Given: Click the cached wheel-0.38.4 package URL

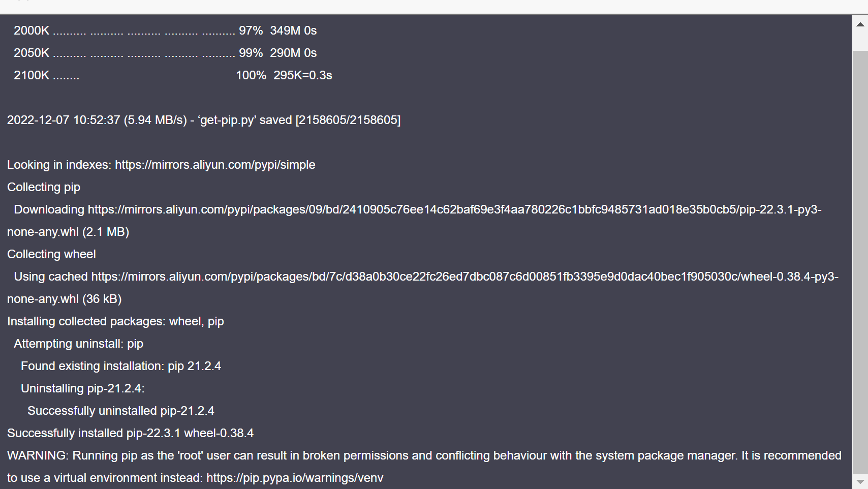Looking at the screenshot, I should (464, 277).
